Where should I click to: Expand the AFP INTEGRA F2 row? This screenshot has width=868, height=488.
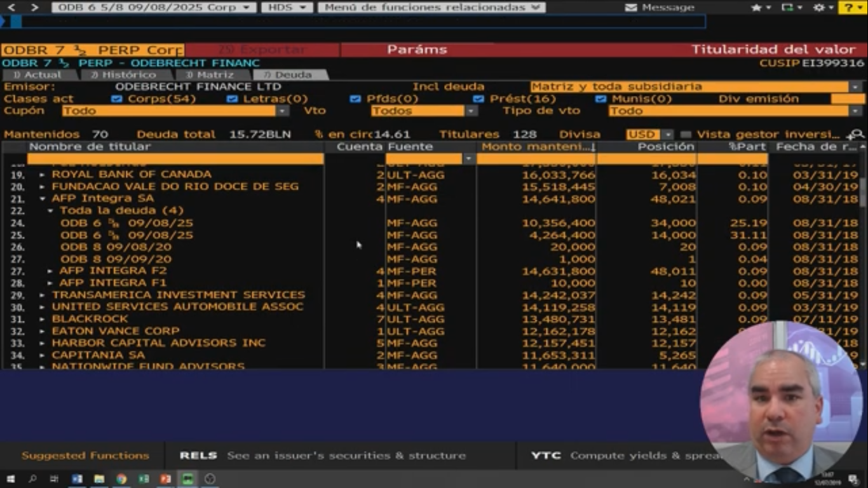click(50, 271)
